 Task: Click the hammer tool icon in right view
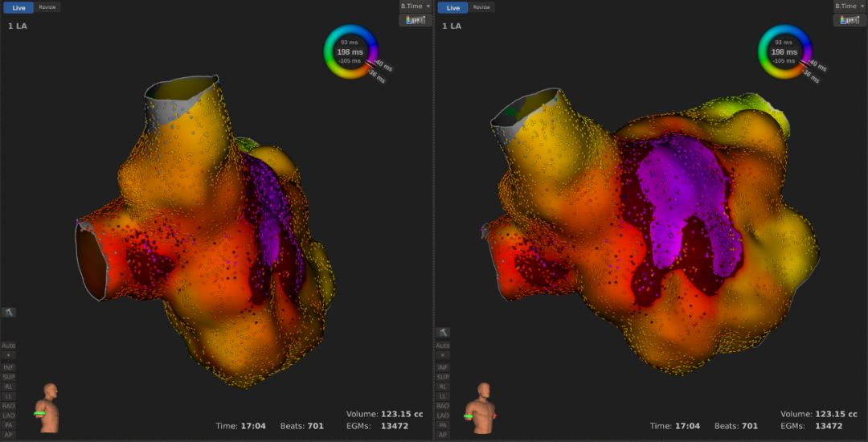443,332
